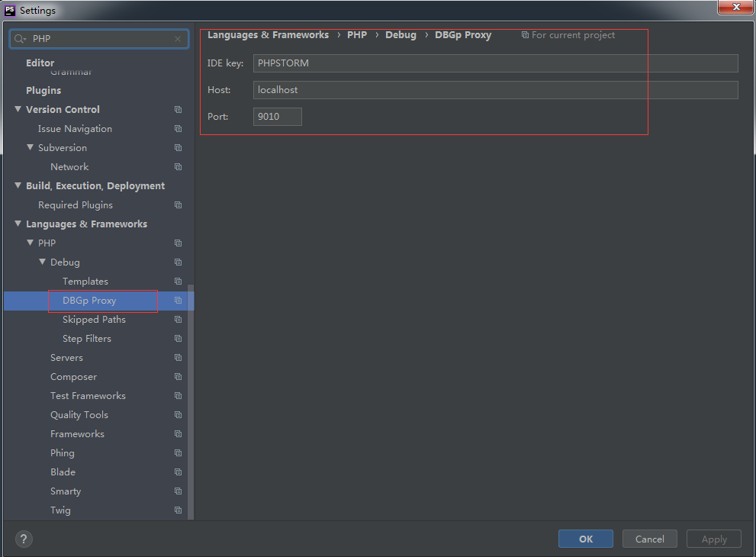Click project-level icon beside Test Frameworks

[x=178, y=395]
